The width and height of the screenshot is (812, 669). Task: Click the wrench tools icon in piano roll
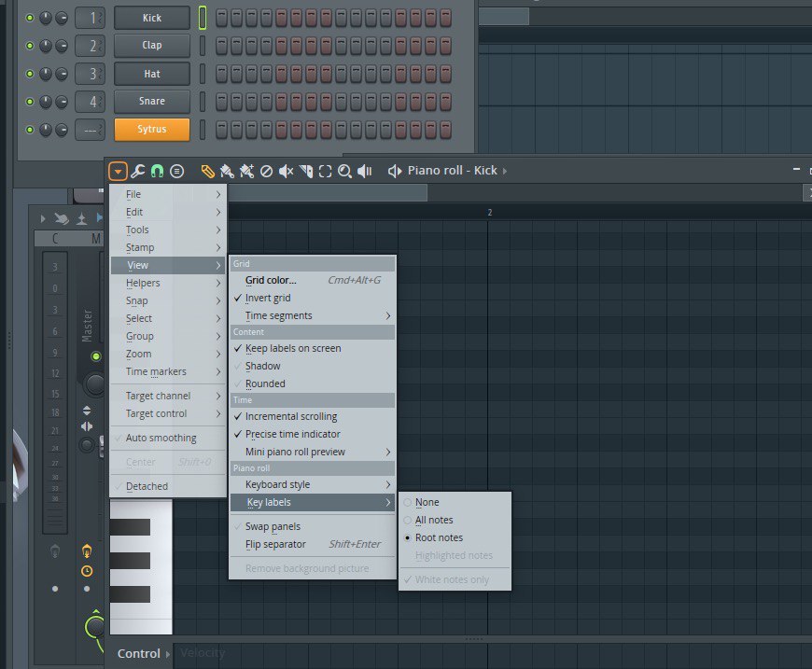pos(138,171)
